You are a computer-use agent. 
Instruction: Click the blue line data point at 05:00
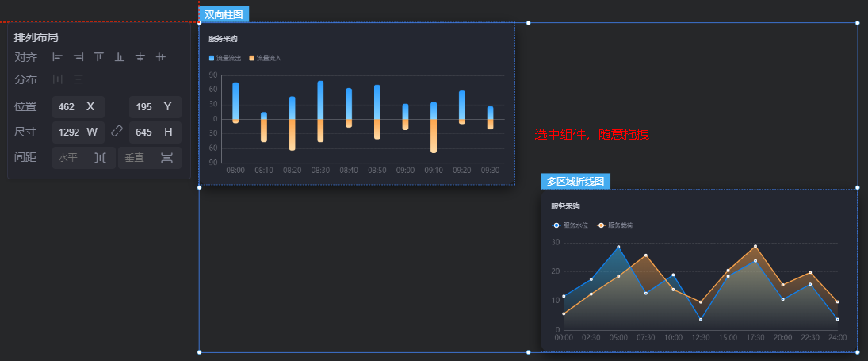pos(618,247)
